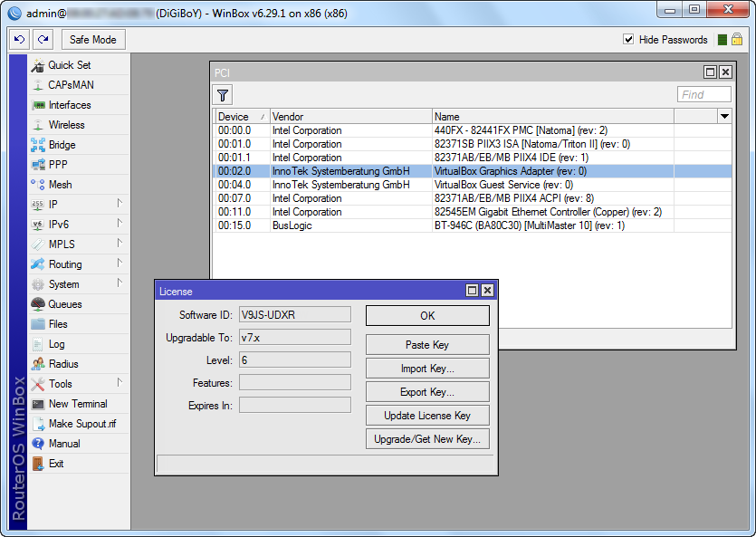Click the Update License Key button
The height and width of the screenshot is (537, 756).
(x=427, y=416)
